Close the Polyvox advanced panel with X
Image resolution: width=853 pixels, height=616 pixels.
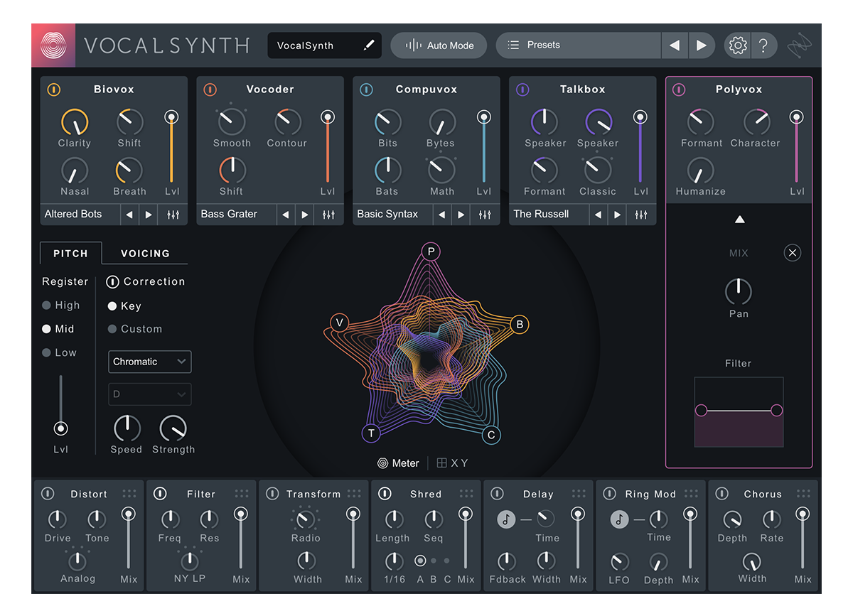pyautogui.click(x=793, y=253)
